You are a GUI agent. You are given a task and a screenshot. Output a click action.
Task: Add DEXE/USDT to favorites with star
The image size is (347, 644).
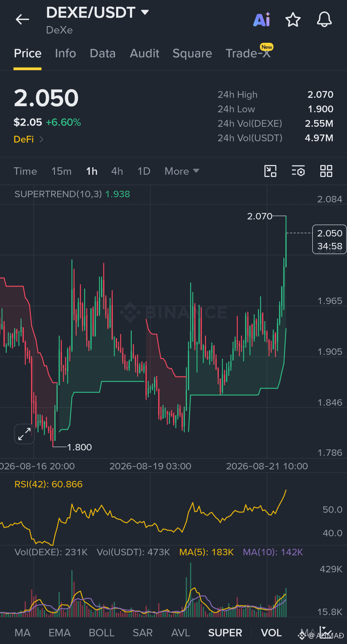[x=293, y=20]
